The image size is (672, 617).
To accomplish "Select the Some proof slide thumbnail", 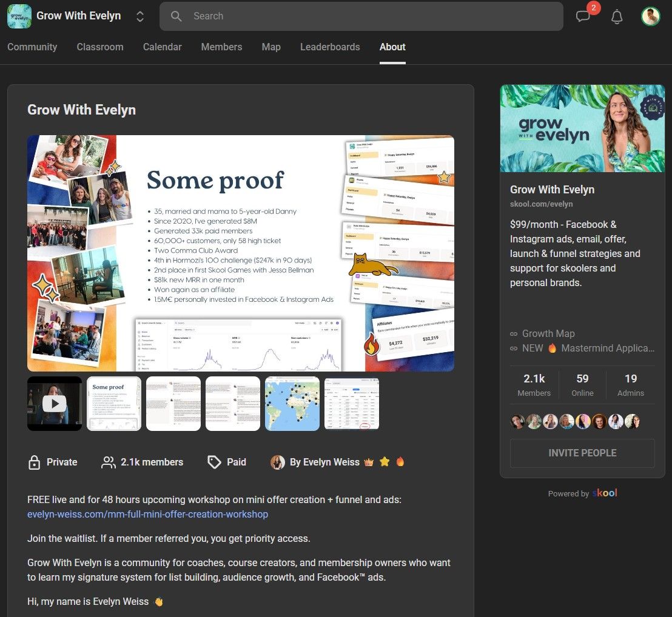I will 114,403.
